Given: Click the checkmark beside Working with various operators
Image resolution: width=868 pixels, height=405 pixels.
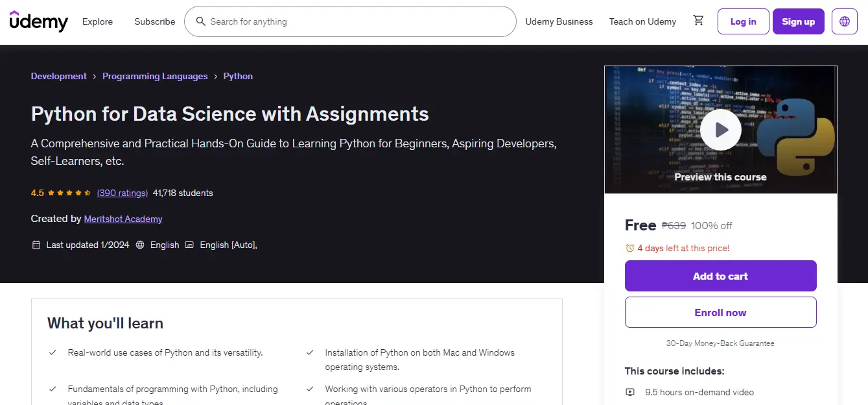Looking at the screenshot, I should pyautogui.click(x=310, y=389).
